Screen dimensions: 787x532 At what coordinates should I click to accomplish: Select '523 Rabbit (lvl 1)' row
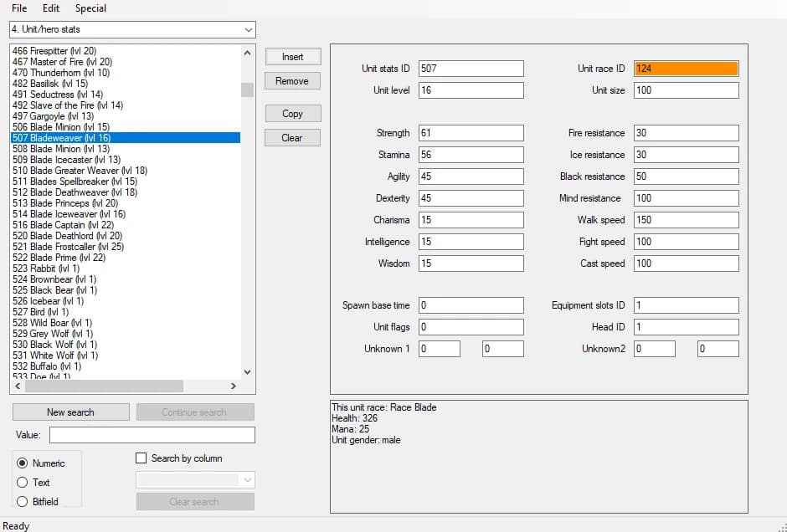[126, 269]
